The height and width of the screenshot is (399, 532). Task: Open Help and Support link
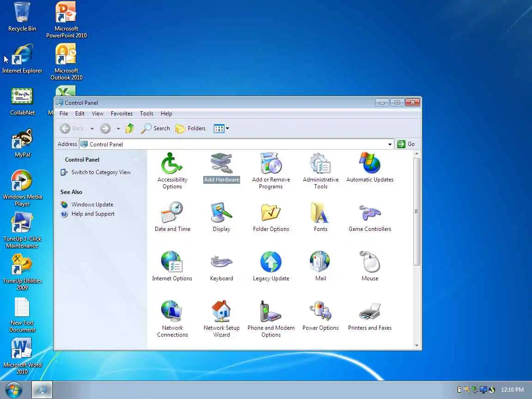tap(93, 214)
